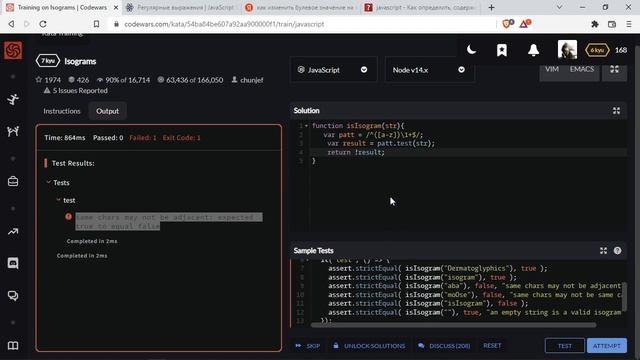Bookmark this page in address bar
The width and height of the screenshot is (640, 360).
click(96, 24)
